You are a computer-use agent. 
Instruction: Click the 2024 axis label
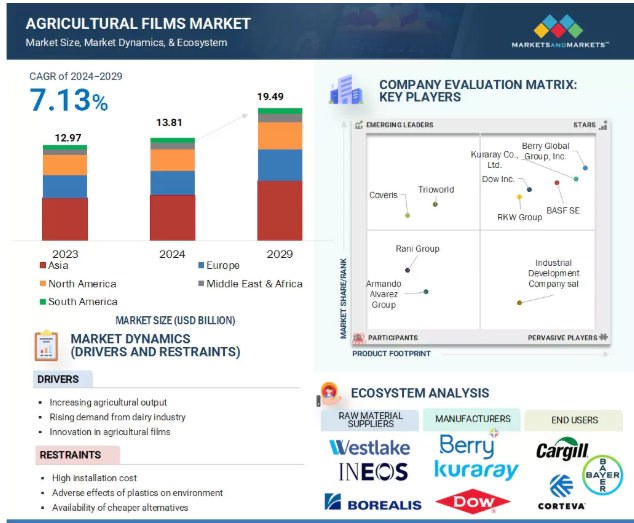pyautogui.click(x=172, y=254)
